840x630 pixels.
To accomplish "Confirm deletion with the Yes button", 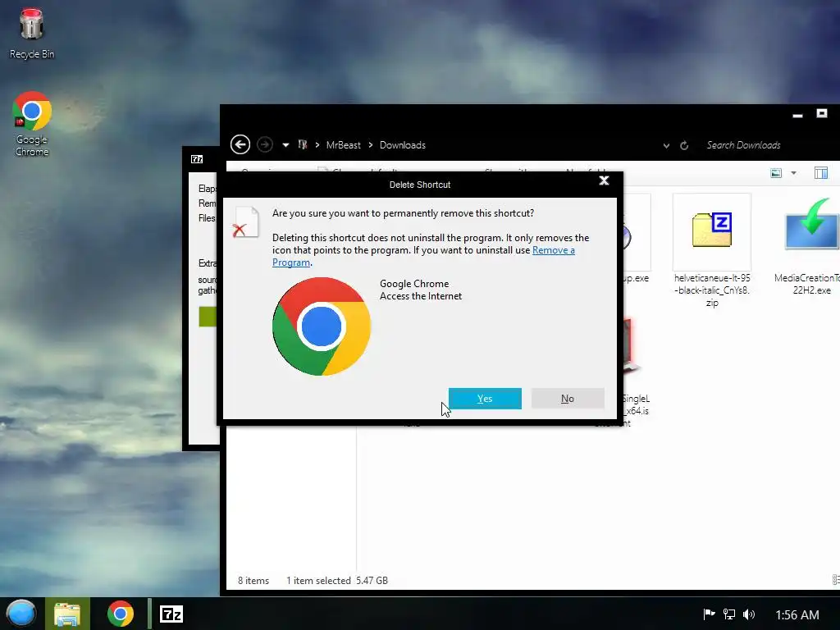I will coord(485,399).
